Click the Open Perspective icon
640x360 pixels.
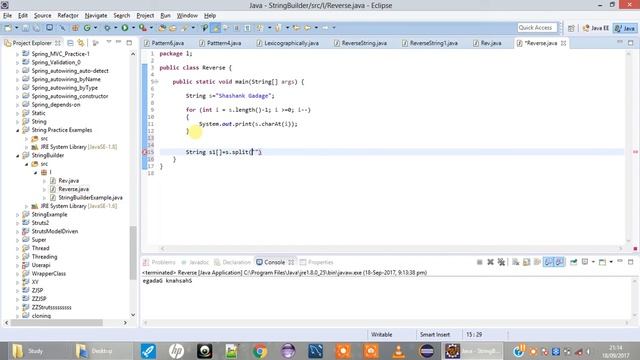pos(571,28)
